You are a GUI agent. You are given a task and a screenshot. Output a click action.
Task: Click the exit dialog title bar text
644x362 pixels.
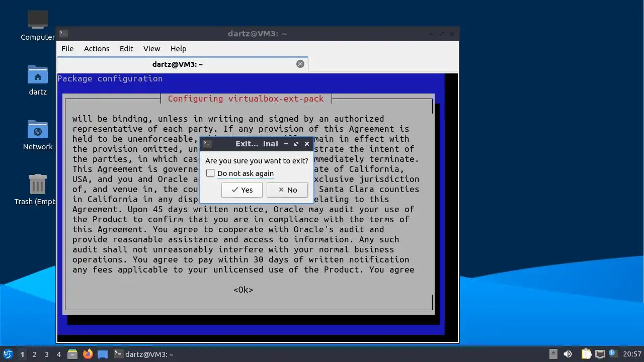pyautogui.click(x=257, y=144)
